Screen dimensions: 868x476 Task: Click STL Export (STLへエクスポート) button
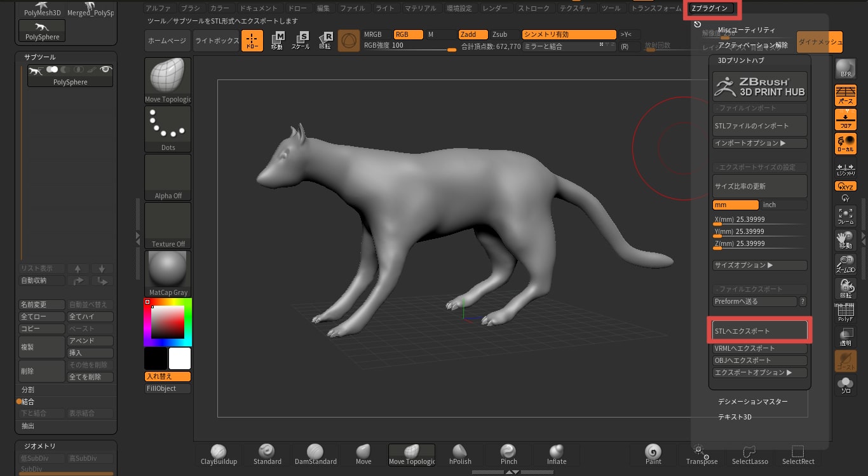tap(760, 331)
